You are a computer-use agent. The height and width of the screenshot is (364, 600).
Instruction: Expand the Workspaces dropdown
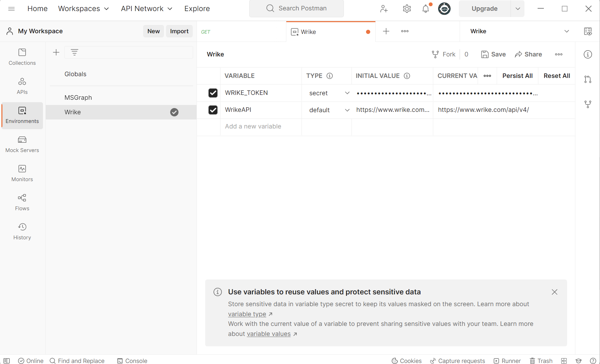pyautogui.click(x=84, y=9)
